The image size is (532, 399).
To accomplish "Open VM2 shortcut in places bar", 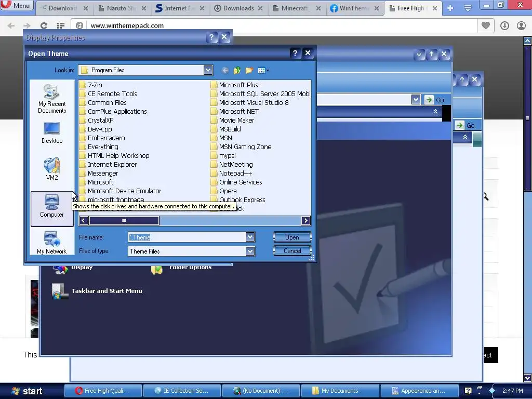I will click(x=52, y=169).
